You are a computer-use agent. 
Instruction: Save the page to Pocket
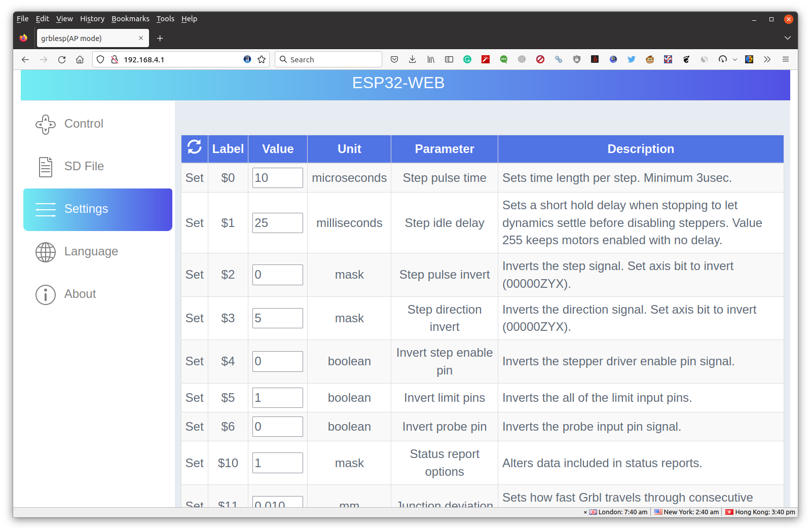tap(394, 59)
